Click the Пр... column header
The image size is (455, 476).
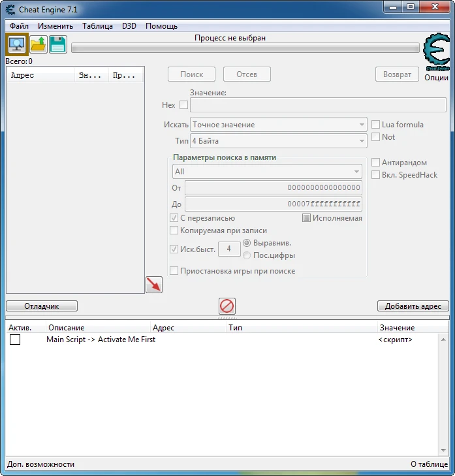pos(126,75)
